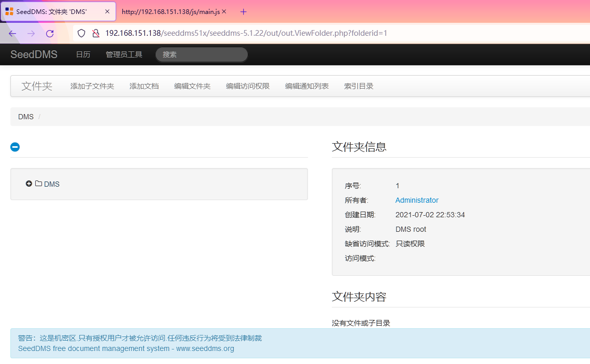
Task: Click the insecure connection lock icon
Action: pyautogui.click(x=95, y=33)
